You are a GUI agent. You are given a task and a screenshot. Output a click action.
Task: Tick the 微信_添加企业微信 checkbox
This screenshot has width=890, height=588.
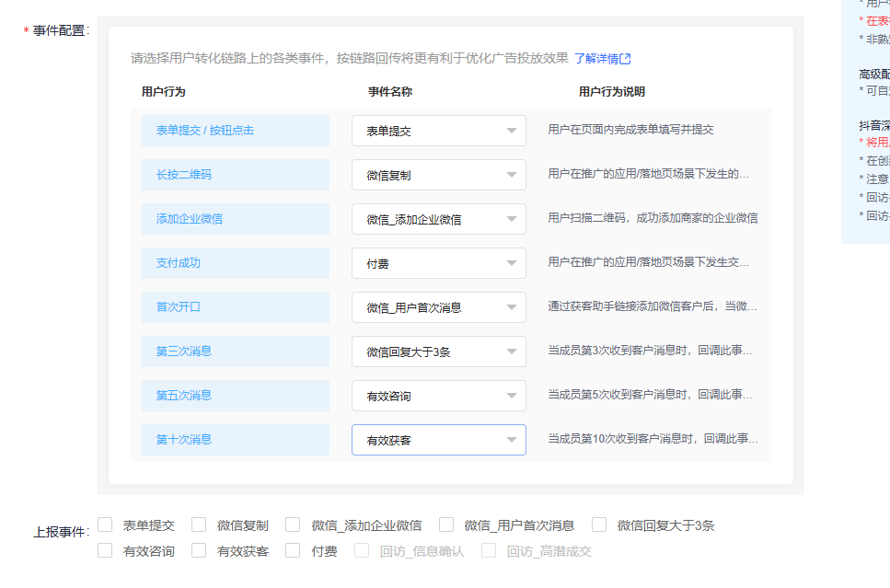click(293, 525)
